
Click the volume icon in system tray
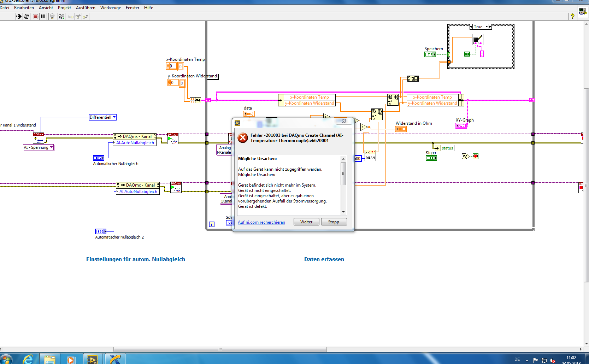click(553, 360)
